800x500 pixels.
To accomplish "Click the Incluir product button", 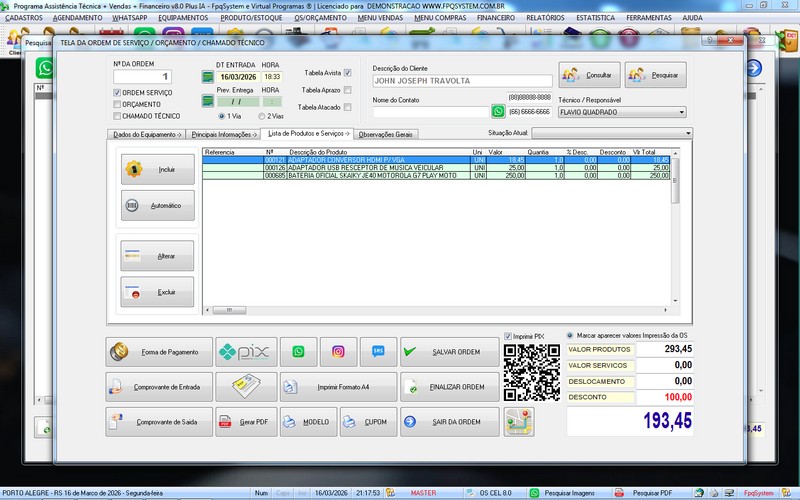I will pos(157,170).
